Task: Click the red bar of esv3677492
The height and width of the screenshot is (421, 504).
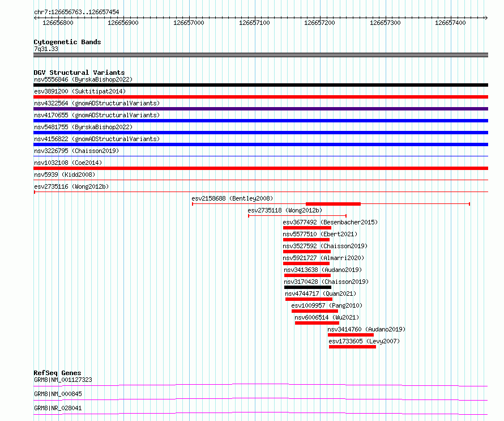Action: click(x=307, y=228)
